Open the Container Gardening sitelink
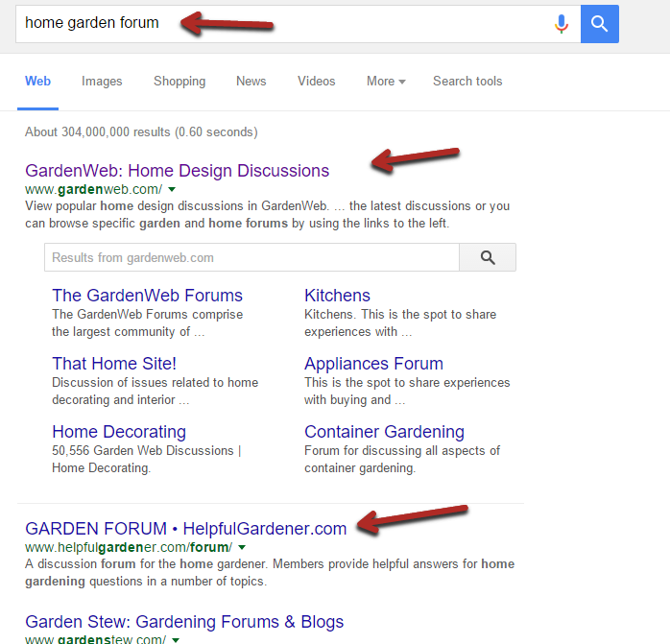 (384, 432)
